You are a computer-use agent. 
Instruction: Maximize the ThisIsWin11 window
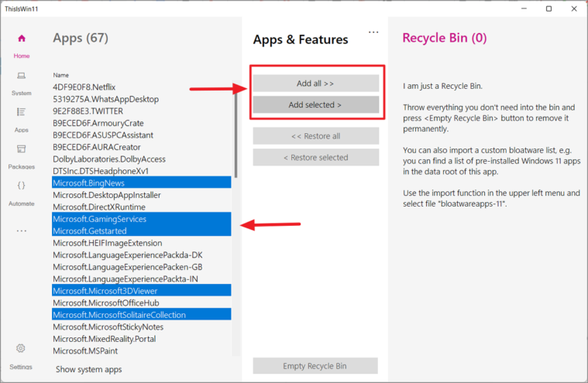click(548, 9)
